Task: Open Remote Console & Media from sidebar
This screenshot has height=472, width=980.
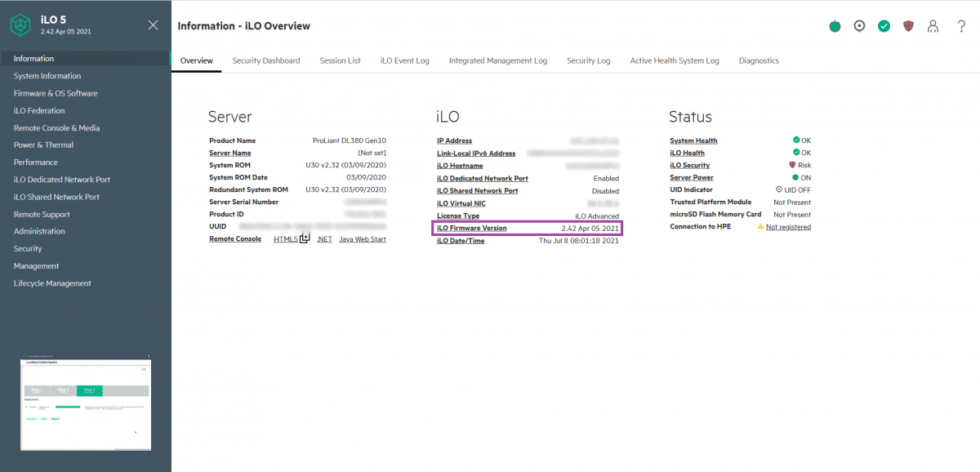Action: point(56,128)
